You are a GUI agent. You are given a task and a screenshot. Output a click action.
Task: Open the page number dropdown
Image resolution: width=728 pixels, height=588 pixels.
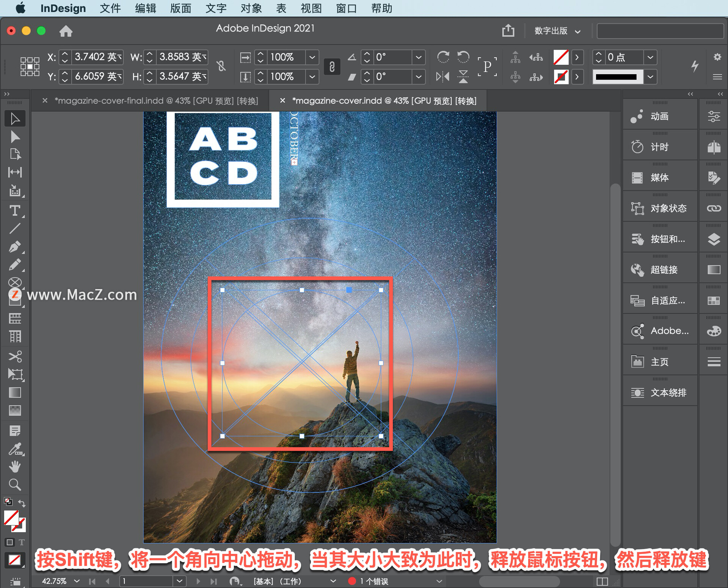point(180,581)
